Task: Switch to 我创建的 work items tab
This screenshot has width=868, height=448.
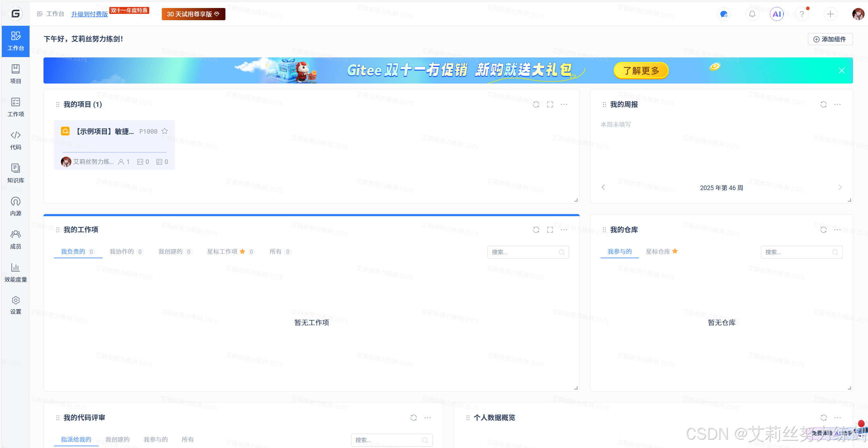Action: click(x=170, y=252)
